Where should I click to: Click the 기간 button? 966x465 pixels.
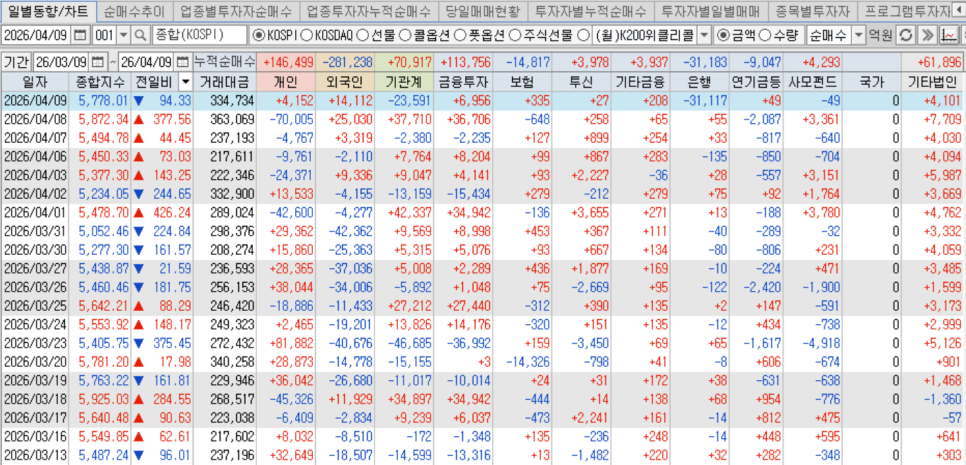tap(15, 62)
